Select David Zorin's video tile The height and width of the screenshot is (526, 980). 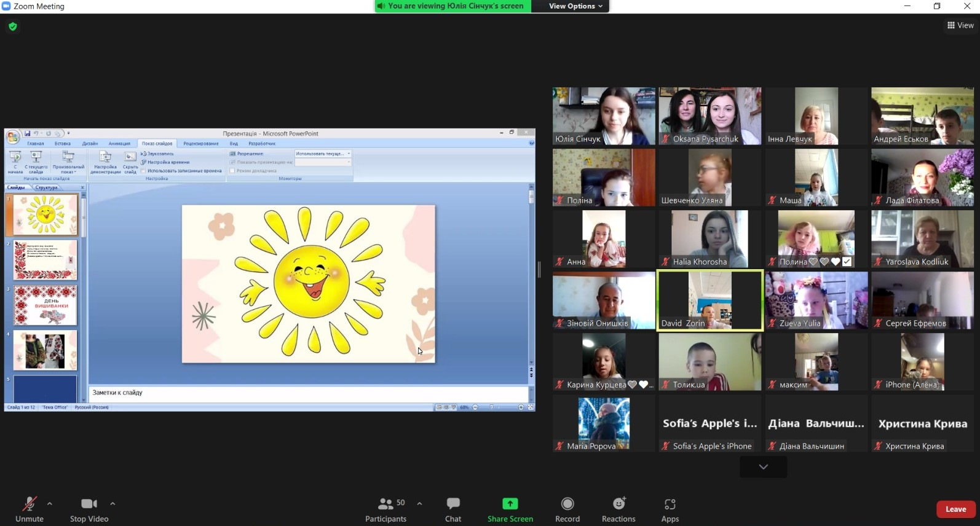click(x=709, y=300)
